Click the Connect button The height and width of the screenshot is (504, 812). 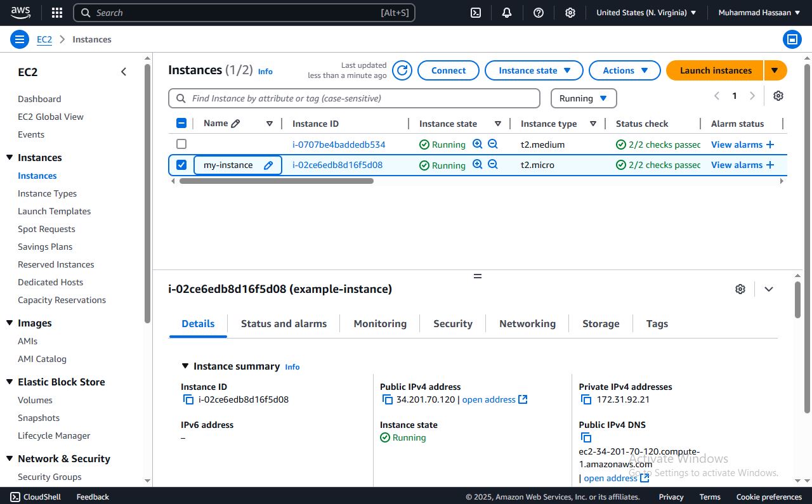tap(449, 70)
